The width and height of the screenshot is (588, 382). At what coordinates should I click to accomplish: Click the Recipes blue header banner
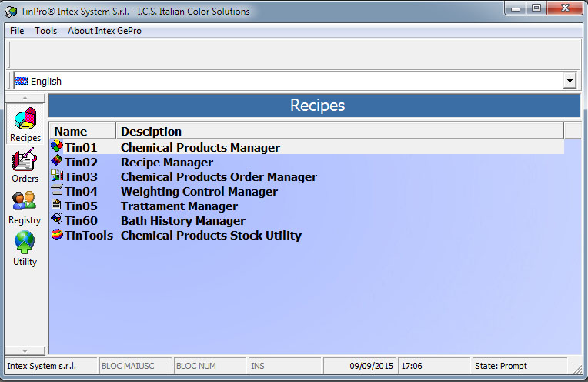[x=314, y=106]
